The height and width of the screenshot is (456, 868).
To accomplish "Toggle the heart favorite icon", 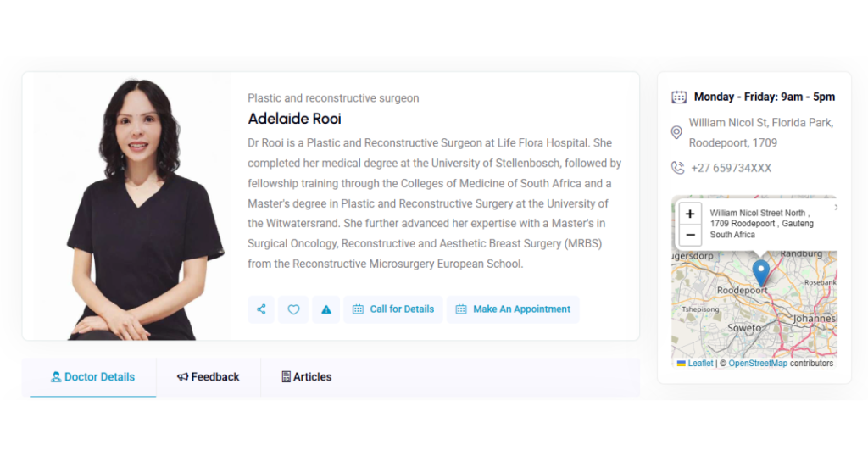I will click(293, 309).
